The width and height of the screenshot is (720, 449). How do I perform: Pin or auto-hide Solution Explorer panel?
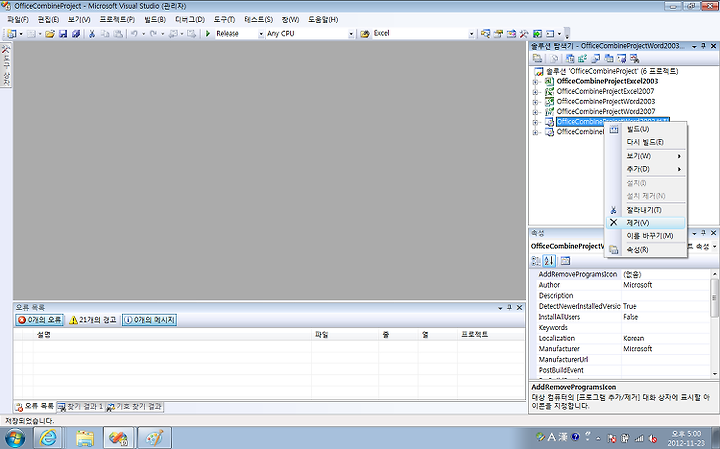tap(703, 46)
